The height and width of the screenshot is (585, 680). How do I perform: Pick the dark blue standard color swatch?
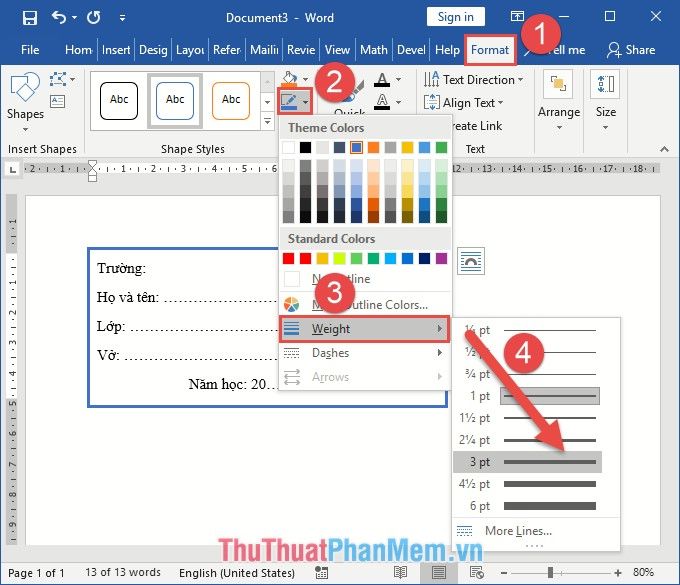(x=425, y=258)
